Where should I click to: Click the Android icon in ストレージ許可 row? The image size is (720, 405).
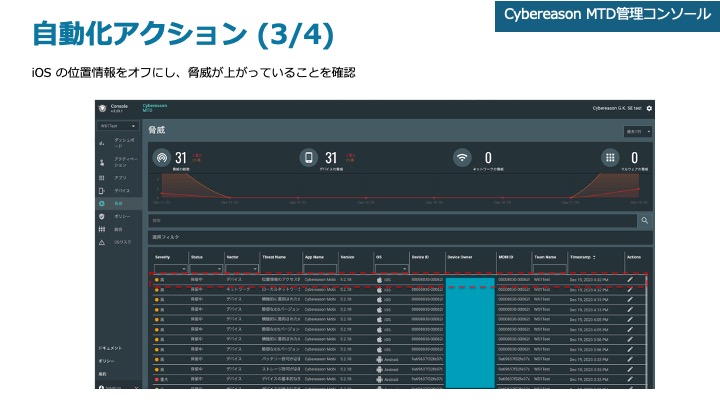click(x=379, y=369)
